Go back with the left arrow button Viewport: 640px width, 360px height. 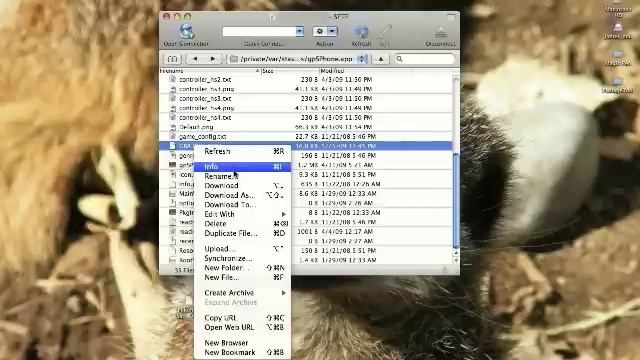coord(195,59)
